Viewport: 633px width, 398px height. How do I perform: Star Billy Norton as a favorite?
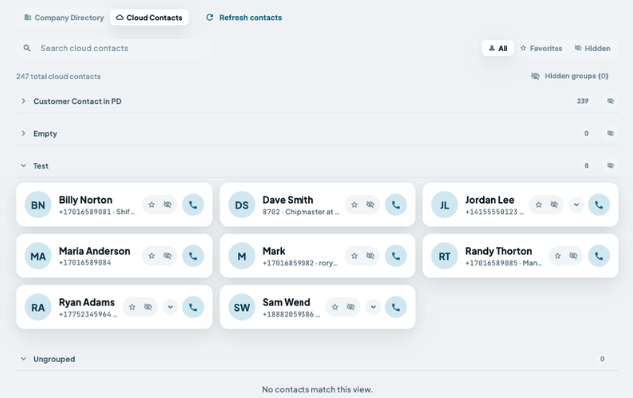tap(151, 205)
